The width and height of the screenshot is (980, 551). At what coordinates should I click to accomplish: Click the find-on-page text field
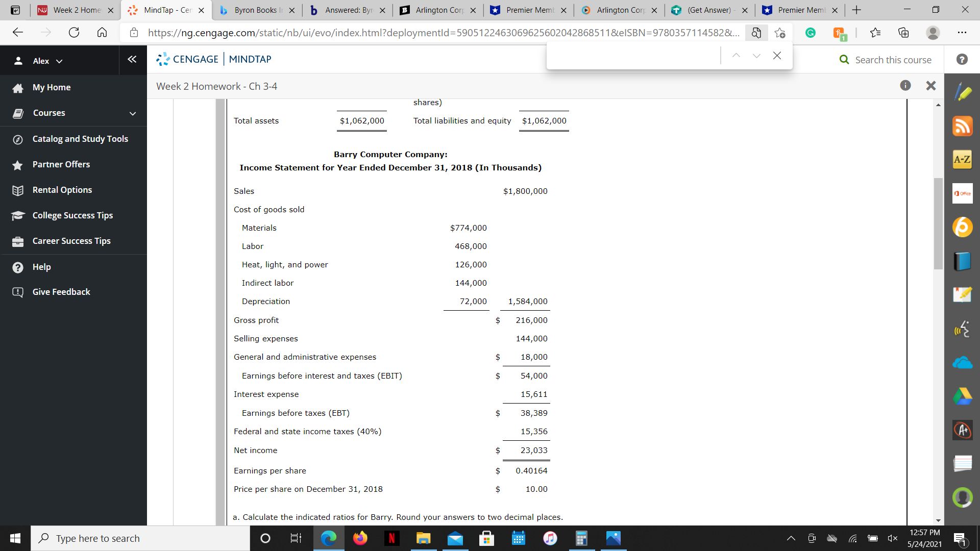633,56
